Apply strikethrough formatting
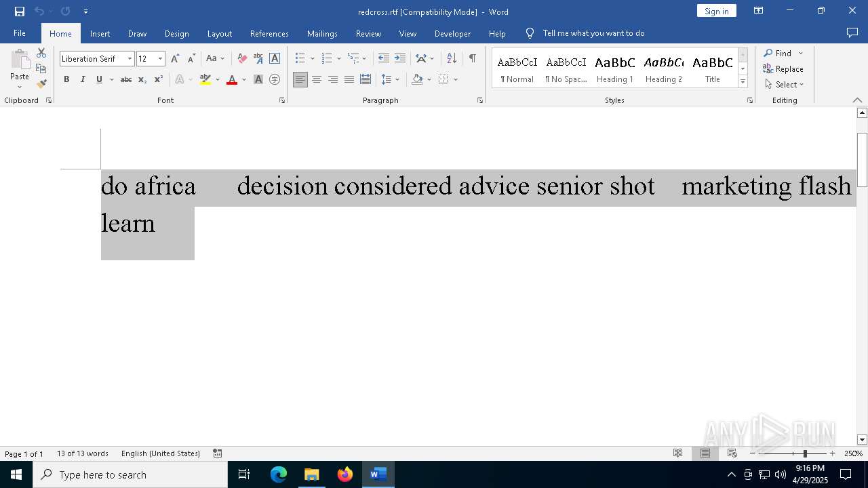 (x=125, y=80)
